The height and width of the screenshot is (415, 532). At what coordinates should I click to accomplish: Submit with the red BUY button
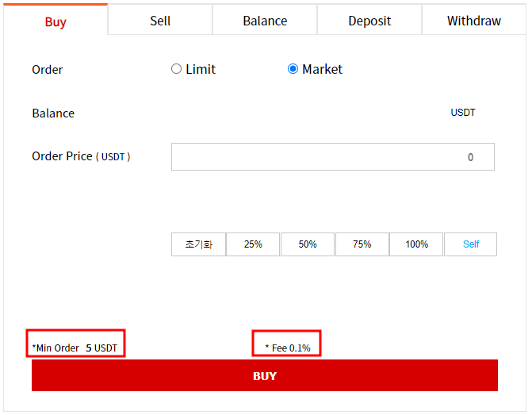click(264, 375)
